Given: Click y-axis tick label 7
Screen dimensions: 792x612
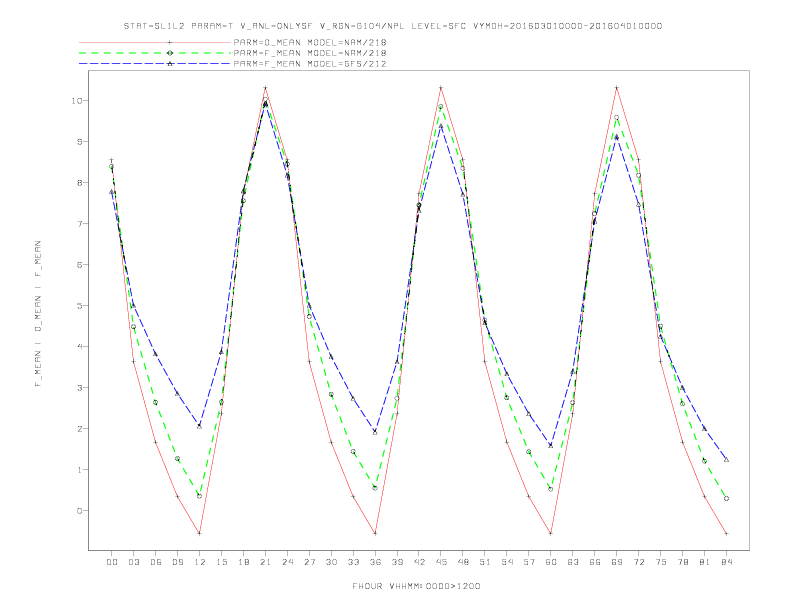Looking at the screenshot, I should [79, 224].
